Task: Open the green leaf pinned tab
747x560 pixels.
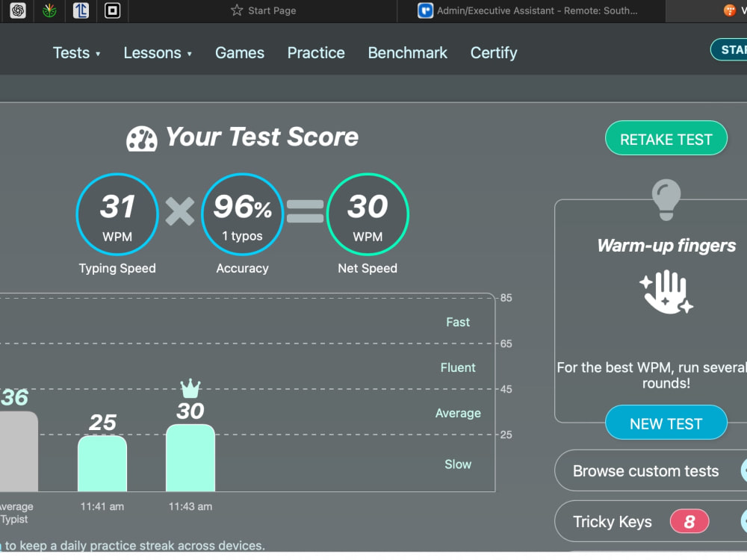Action: 49,10
